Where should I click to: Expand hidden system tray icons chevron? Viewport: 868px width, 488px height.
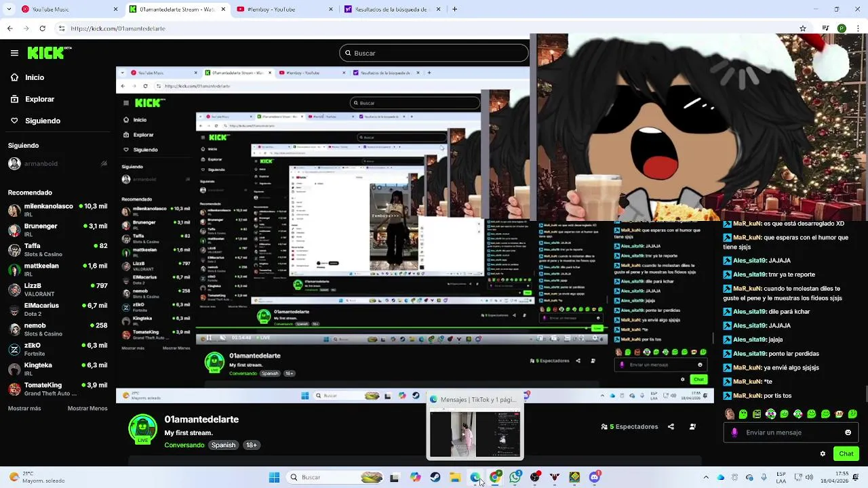coord(706,477)
